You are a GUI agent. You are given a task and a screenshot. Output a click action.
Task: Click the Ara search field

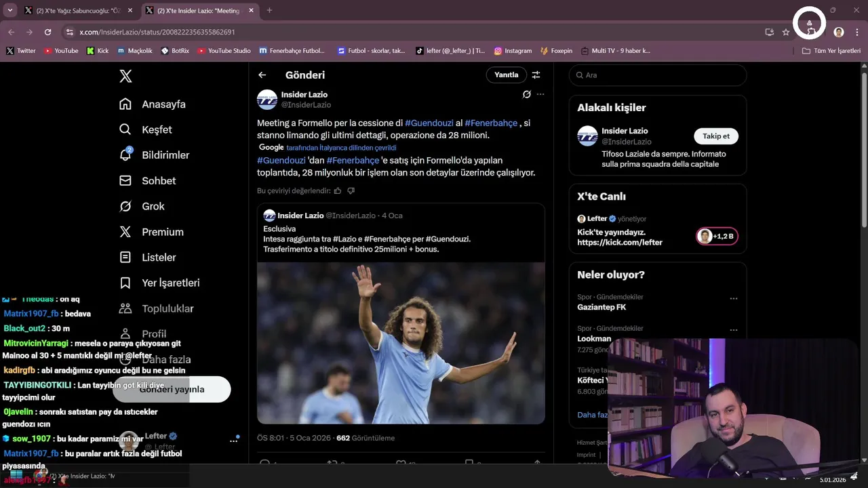(x=658, y=75)
